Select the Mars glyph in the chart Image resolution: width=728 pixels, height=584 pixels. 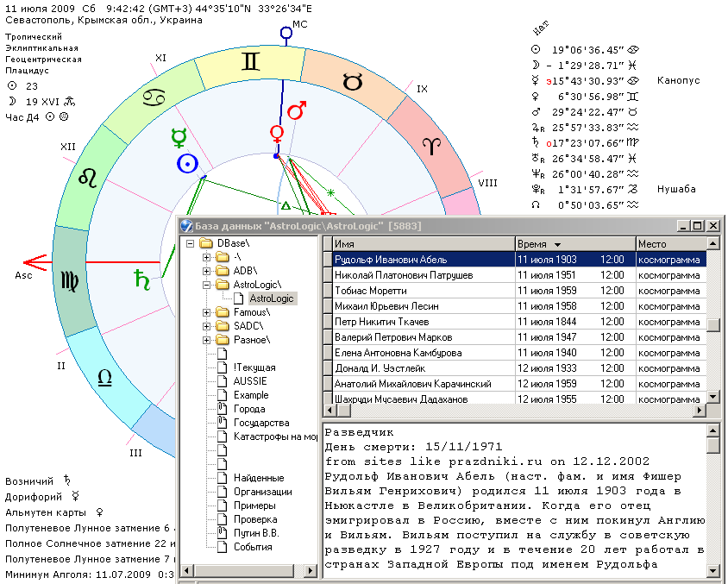pyautogui.click(x=297, y=111)
